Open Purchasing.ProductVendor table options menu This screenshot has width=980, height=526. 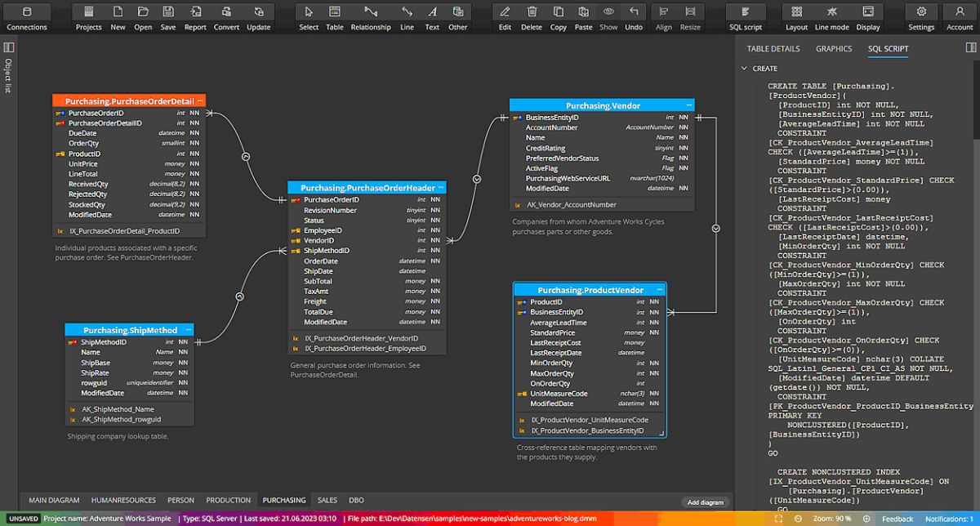click(660, 290)
